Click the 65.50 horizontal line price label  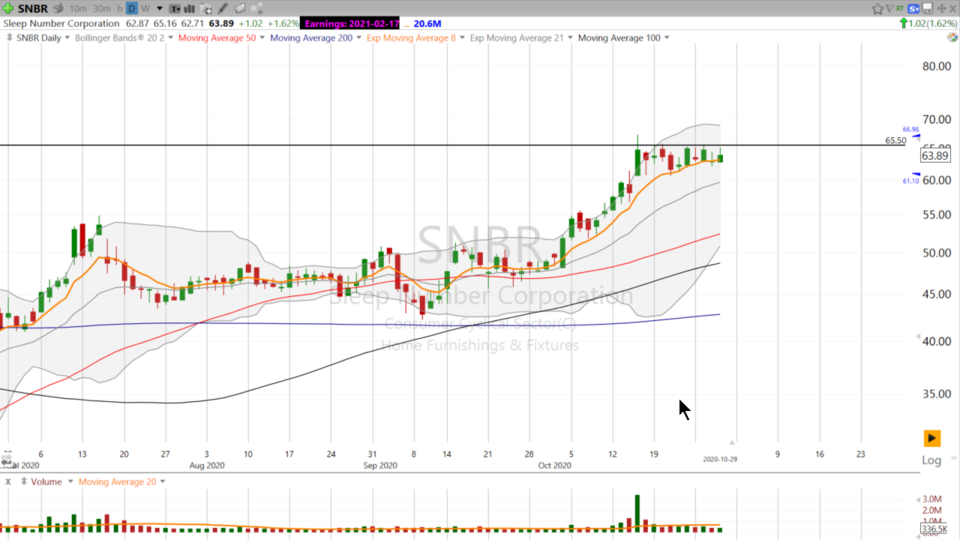[x=896, y=140]
